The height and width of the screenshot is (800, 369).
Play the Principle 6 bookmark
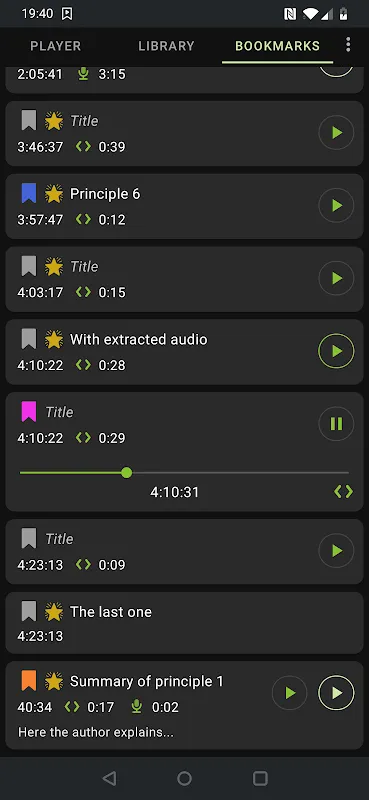[x=336, y=206]
